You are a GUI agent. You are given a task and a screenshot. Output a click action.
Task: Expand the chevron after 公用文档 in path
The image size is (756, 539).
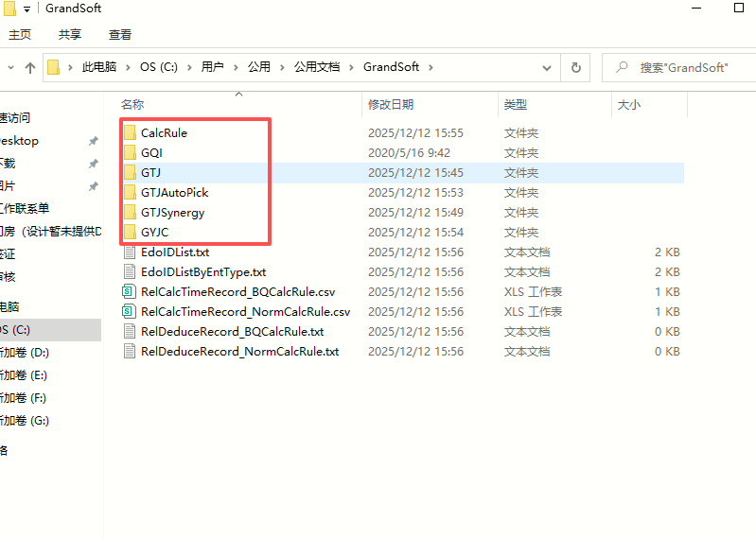tap(351, 67)
